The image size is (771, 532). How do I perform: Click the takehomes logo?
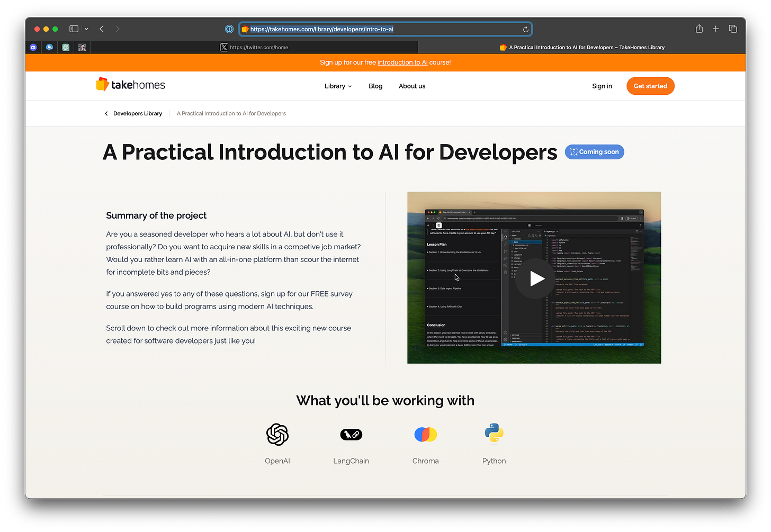[130, 85]
